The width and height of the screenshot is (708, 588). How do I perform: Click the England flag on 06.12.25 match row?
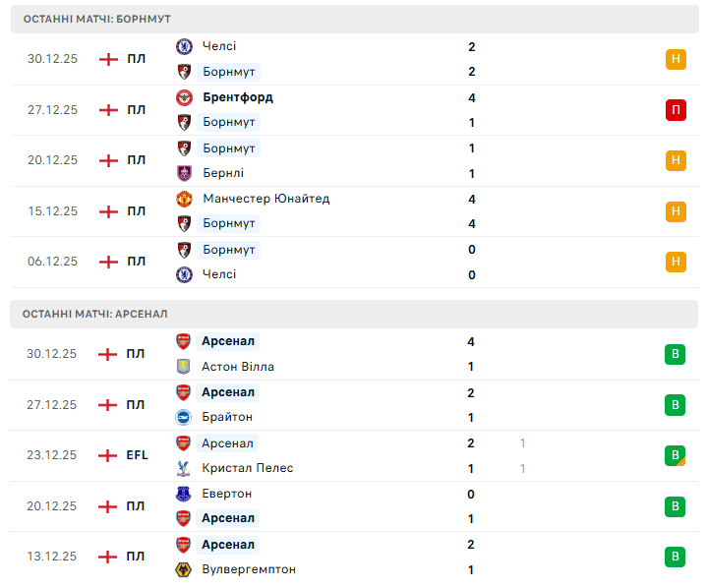point(108,262)
